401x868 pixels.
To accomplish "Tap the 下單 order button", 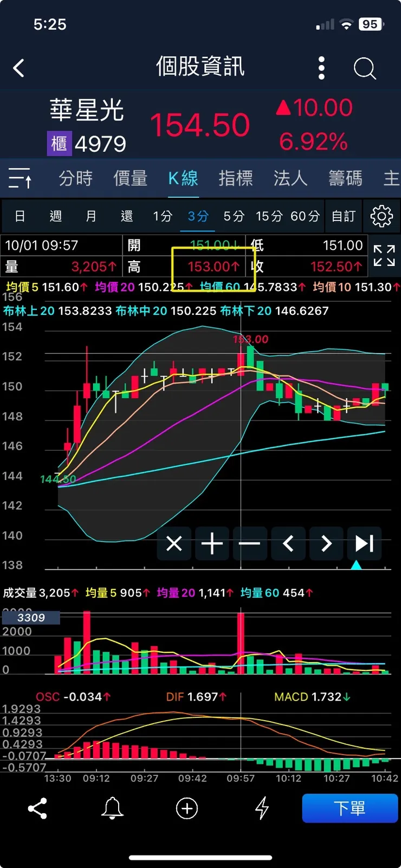I will click(350, 808).
